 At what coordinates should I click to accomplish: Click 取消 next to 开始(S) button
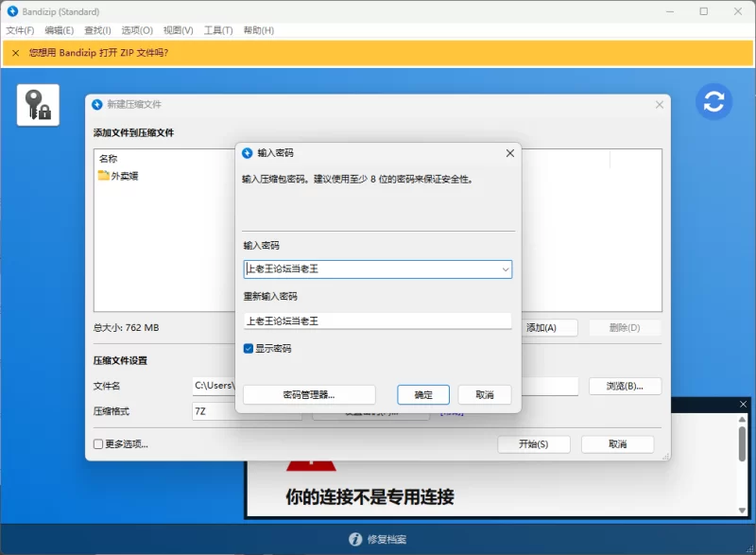pos(618,444)
